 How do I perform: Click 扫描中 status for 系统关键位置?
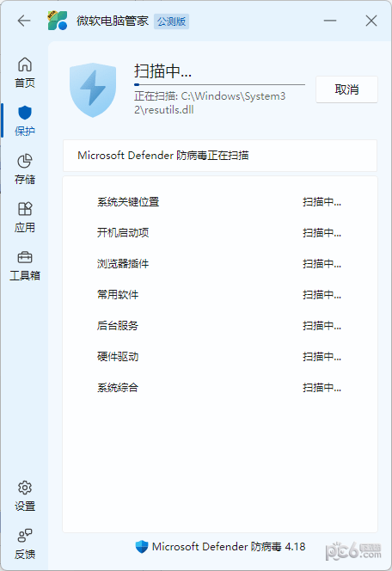point(322,202)
